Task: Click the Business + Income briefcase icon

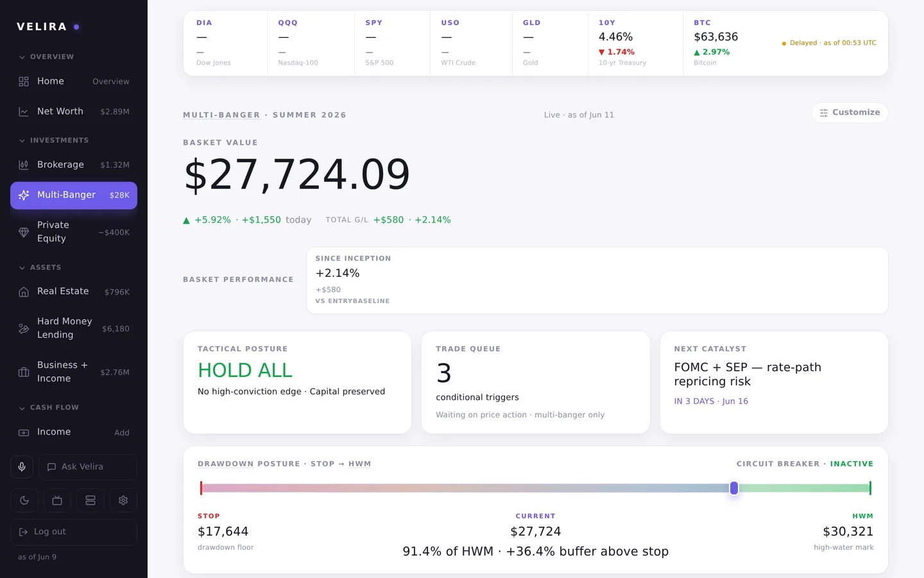Action: 24,372
